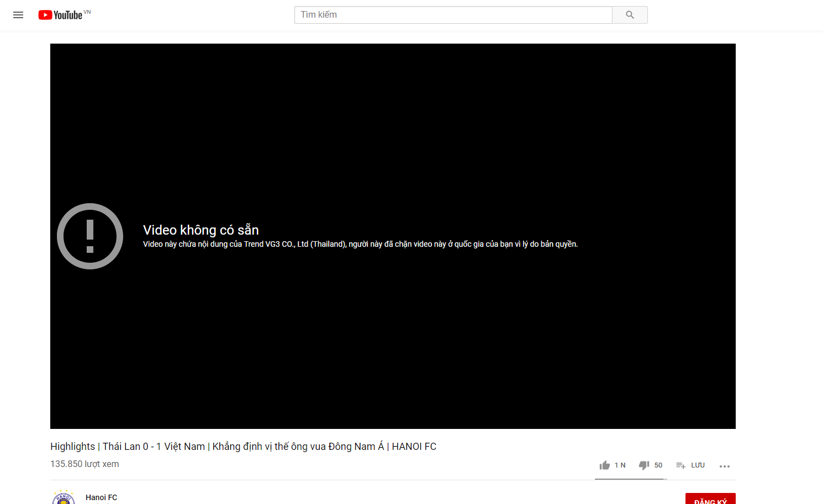
Task: Expand the sidebar navigation drawer
Action: (18, 15)
